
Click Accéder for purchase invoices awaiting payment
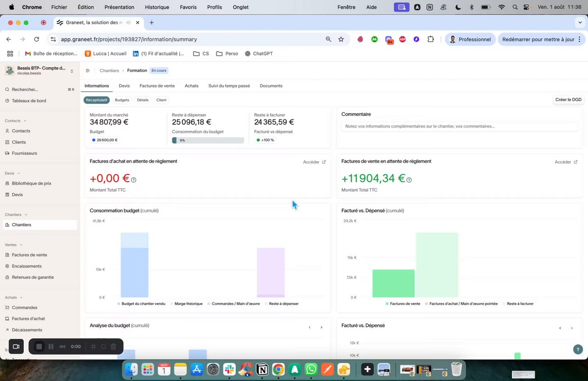[315, 162]
